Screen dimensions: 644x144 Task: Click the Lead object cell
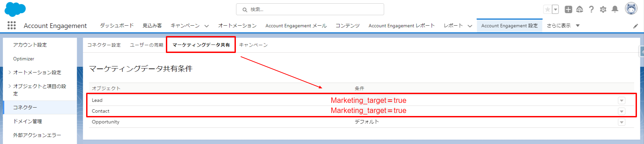point(97,100)
